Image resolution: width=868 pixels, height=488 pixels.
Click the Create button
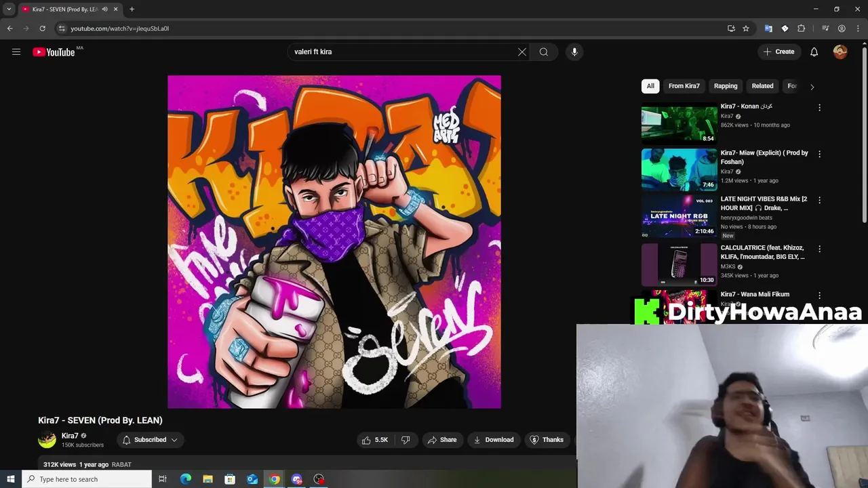click(778, 52)
